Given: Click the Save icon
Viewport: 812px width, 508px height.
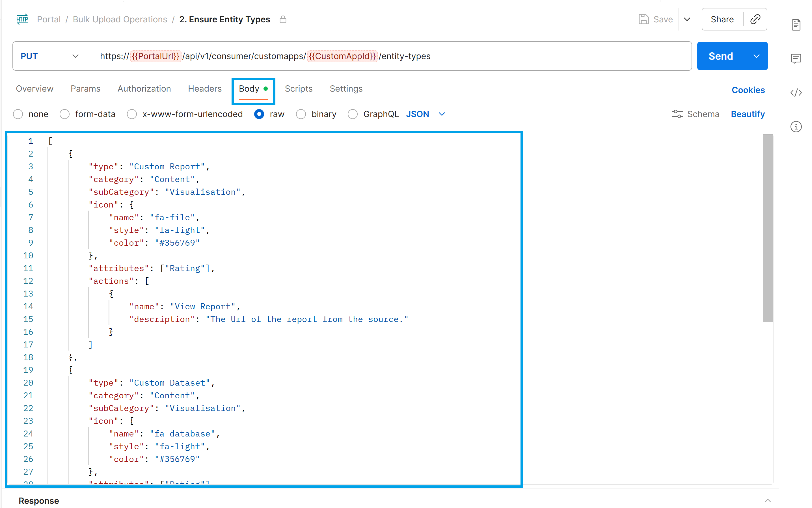Looking at the screenshot, I should (x=643, y=19).
